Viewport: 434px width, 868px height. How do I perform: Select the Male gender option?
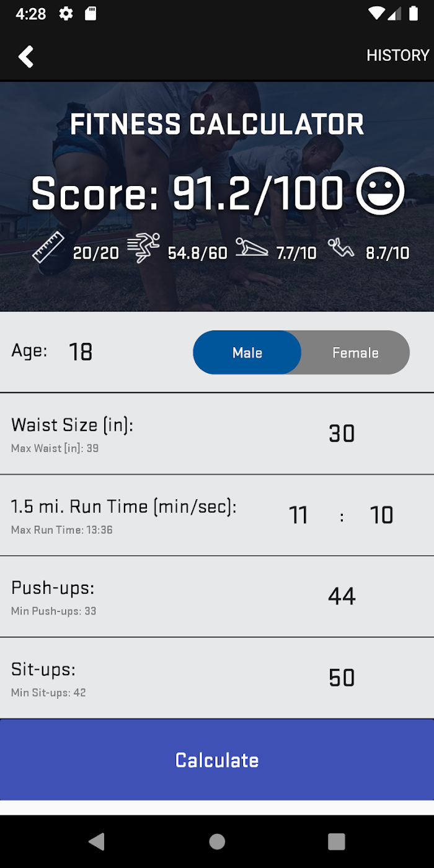[x=247, y=352]
